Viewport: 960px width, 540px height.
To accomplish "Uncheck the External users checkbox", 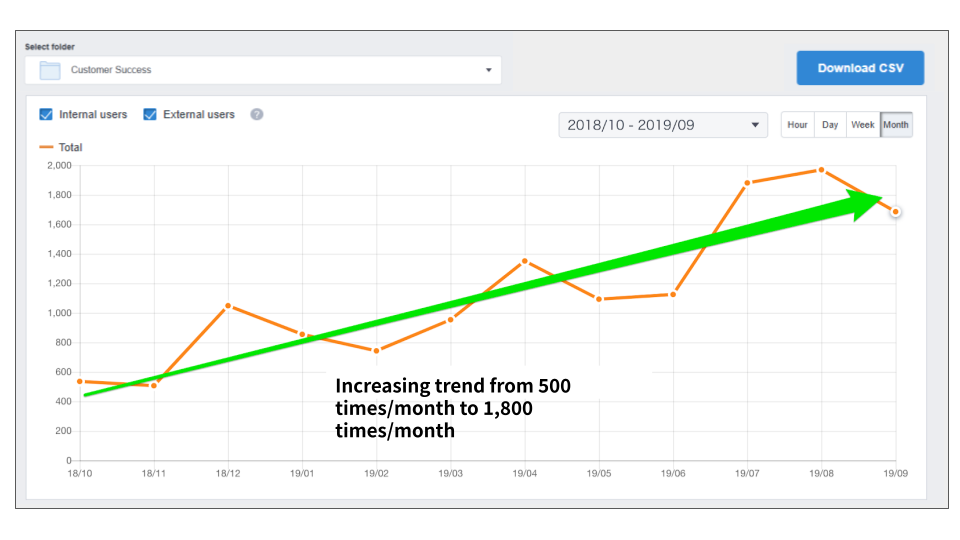I will tap(150, 114).
